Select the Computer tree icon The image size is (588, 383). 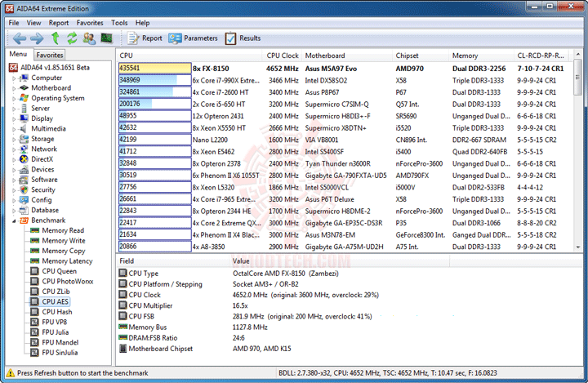tap(24, 78)
